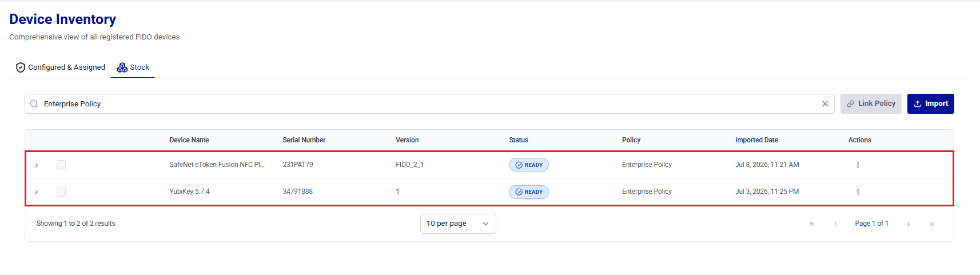
Task: Go to the first page
Action: tap(811, 224)
